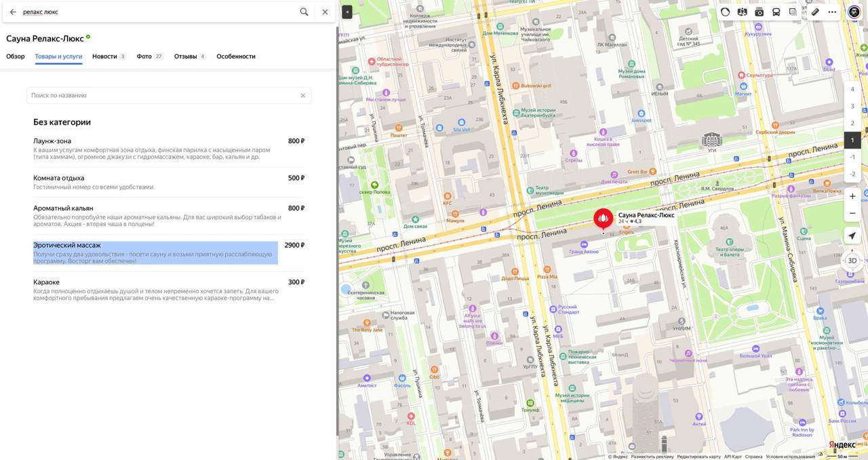The height and width of the screenshot is (460, 868).
Task: Select floor level 4
Action: 852,90
